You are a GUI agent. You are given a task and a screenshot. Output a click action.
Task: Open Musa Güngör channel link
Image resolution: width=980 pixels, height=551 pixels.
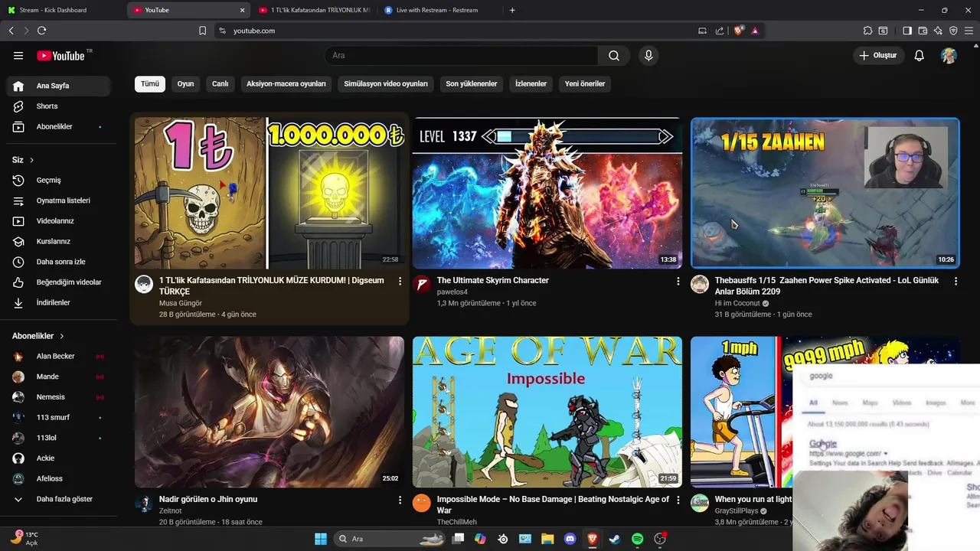pyautogui.click(x=181, y=303)
